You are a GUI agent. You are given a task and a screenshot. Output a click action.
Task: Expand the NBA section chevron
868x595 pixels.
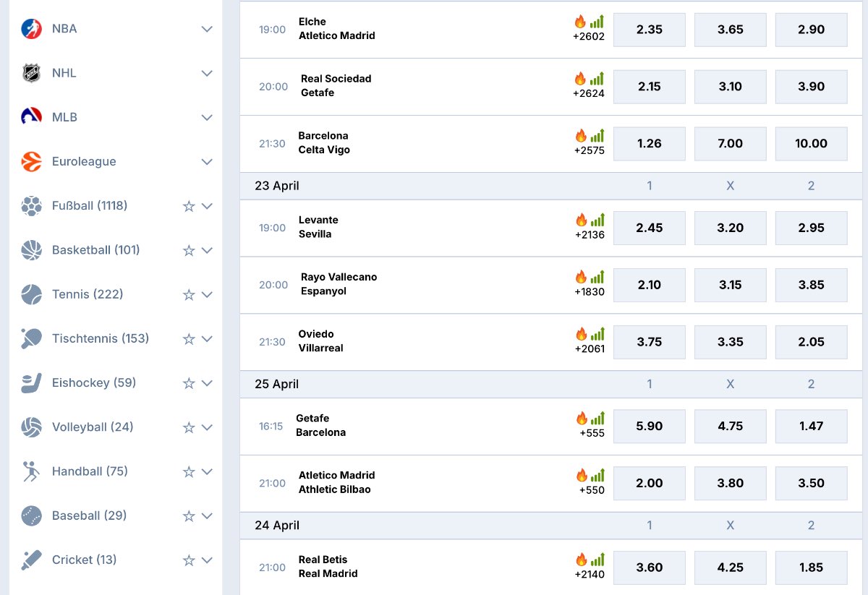point(208,28)
